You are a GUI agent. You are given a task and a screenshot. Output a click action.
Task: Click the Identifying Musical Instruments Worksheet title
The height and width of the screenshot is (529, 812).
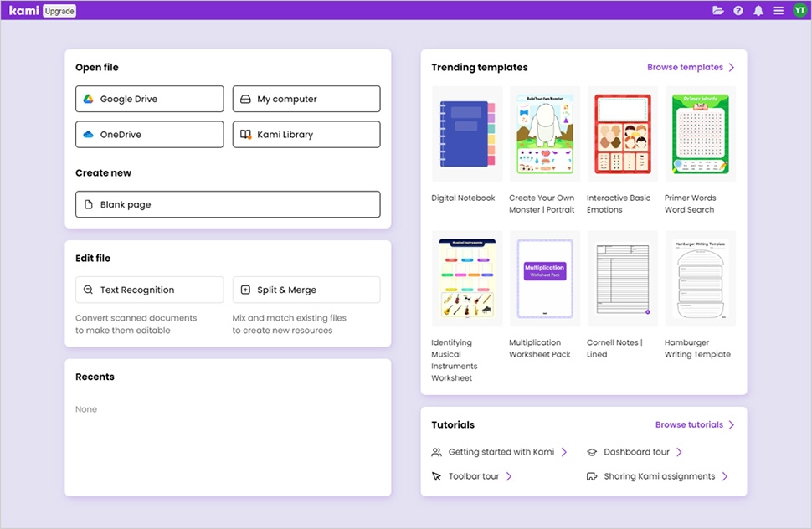(455, 360)
